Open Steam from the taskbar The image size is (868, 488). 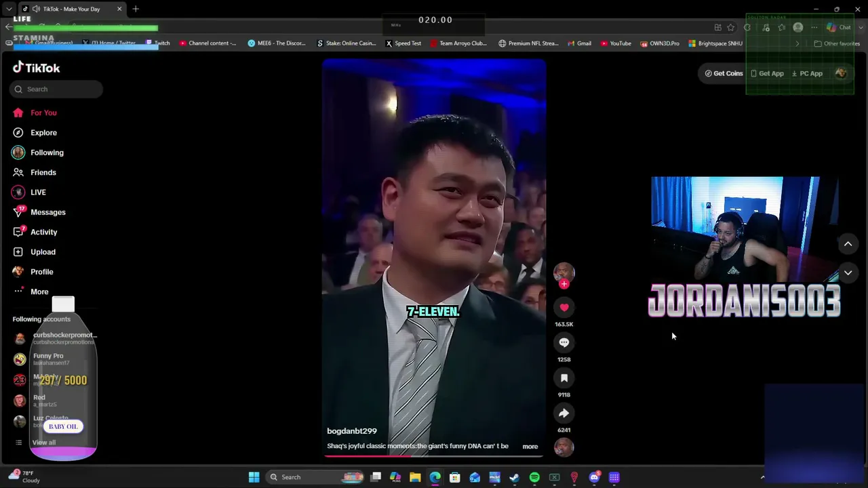point(515,477)
